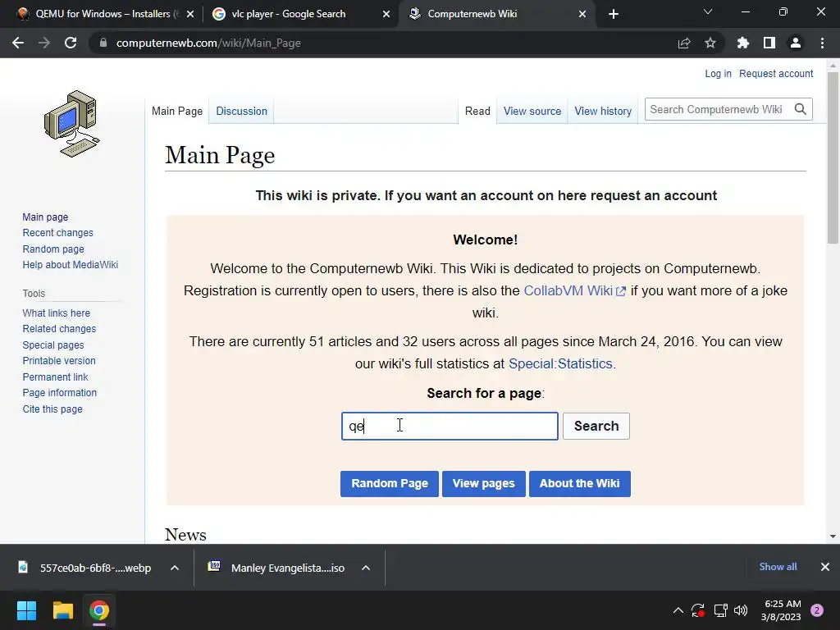840x630 pixels.
Task: Open the volume speaker tray icon
Action: (x=741, y=610)
